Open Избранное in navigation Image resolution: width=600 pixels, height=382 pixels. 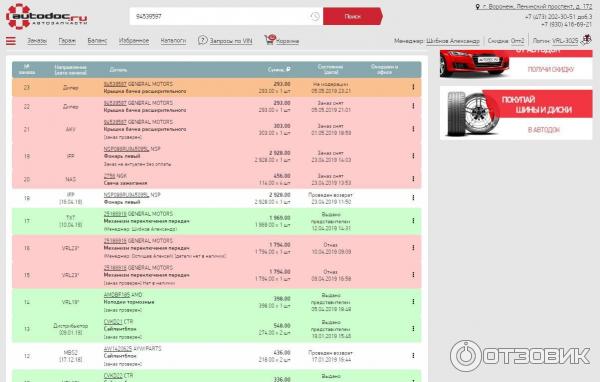click(134, 41)
